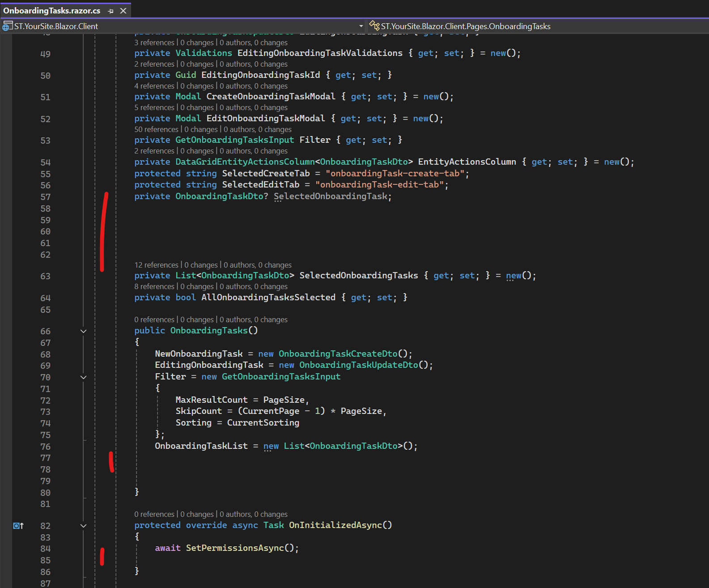
Task: Collapse the OnboardingTasks constructor at line 66
Action: point(83,331)
